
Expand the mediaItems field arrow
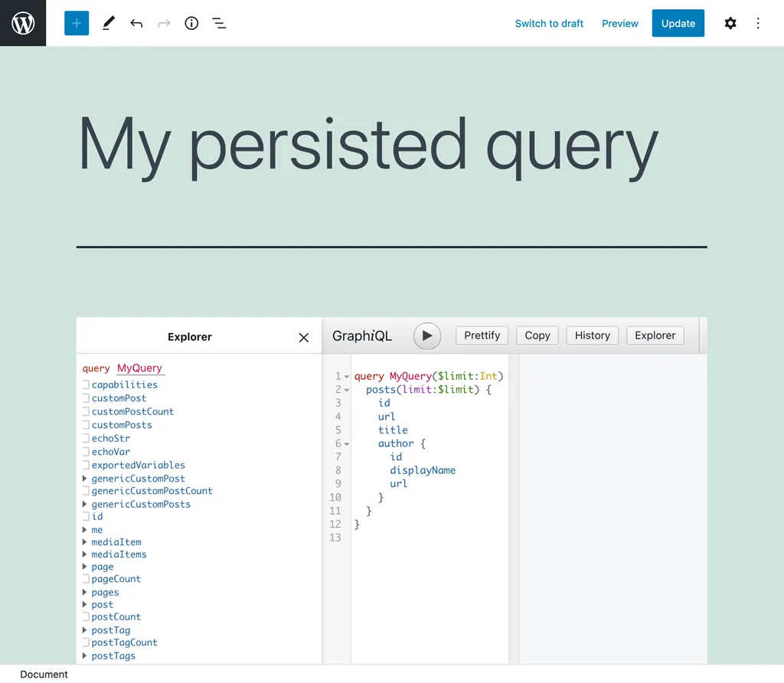coord(84,554)
